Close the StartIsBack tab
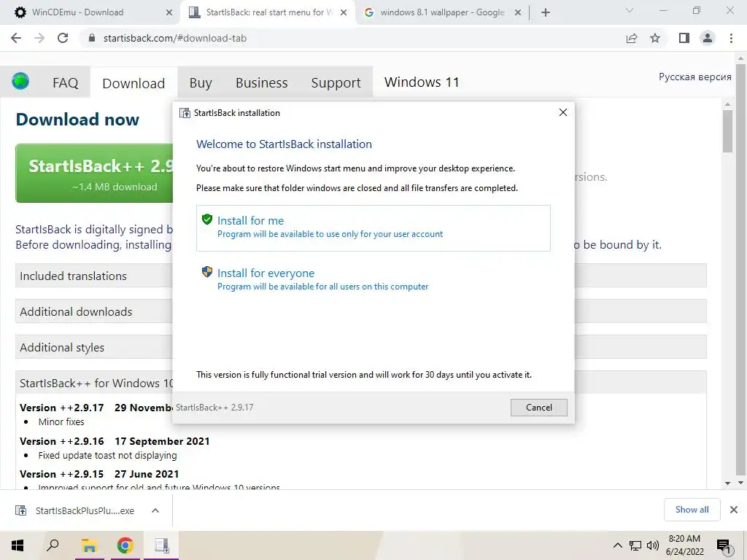This screenshot has height=560, width=747. 344,13
